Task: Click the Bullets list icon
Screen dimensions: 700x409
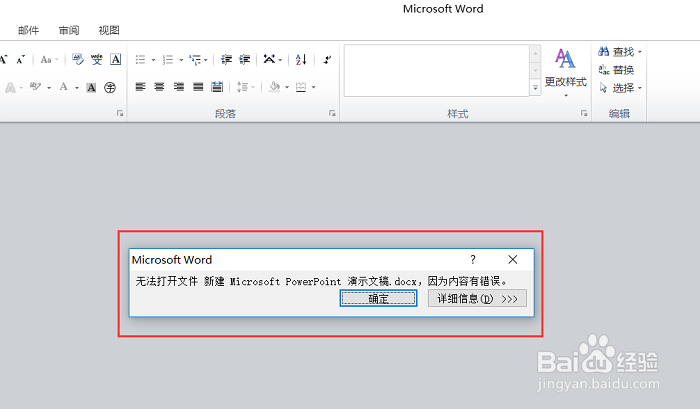Action: (x=141, y=59)
